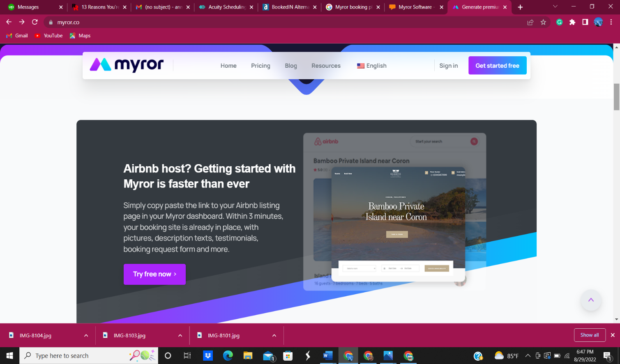Go back to the previous page
The width and height of the screenshot is (620, 364).
(9, 22)
